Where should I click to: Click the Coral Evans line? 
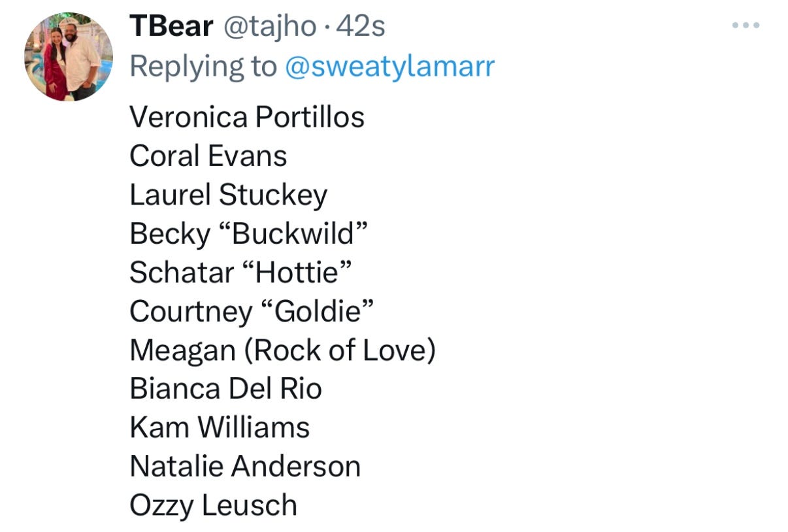pyautogui.click(x=208, y=156)
